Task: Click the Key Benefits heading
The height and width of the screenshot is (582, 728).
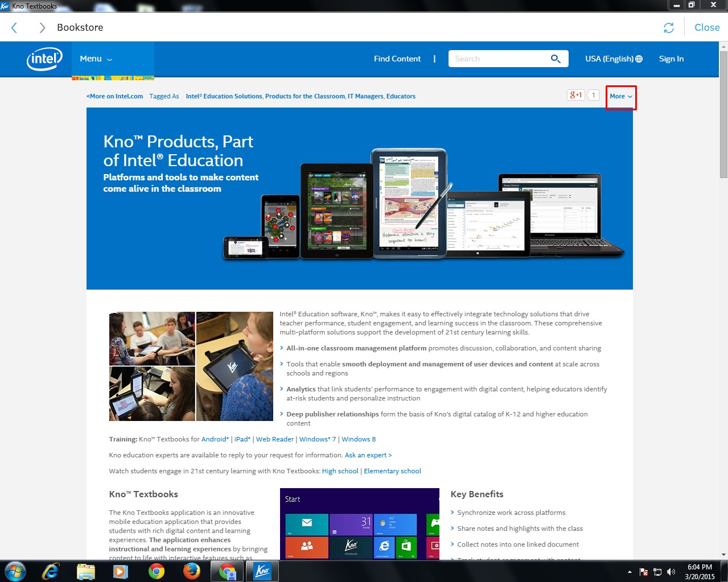Action: tap(477, 494)
